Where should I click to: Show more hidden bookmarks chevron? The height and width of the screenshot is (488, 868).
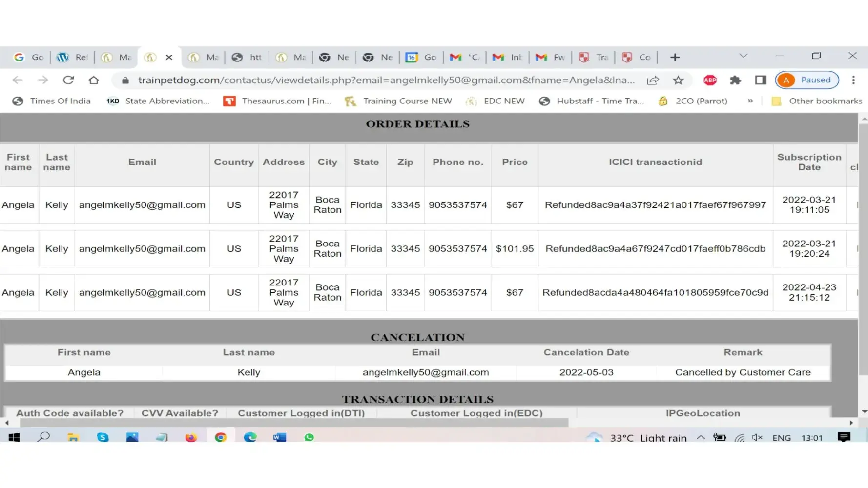click(750, 101)
